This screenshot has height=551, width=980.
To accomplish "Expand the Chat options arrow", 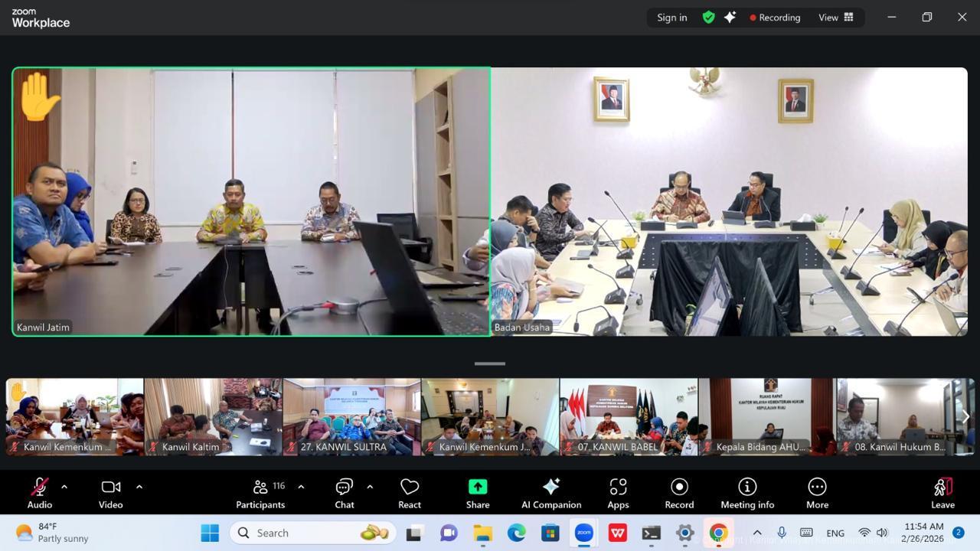I will [370, 487].
